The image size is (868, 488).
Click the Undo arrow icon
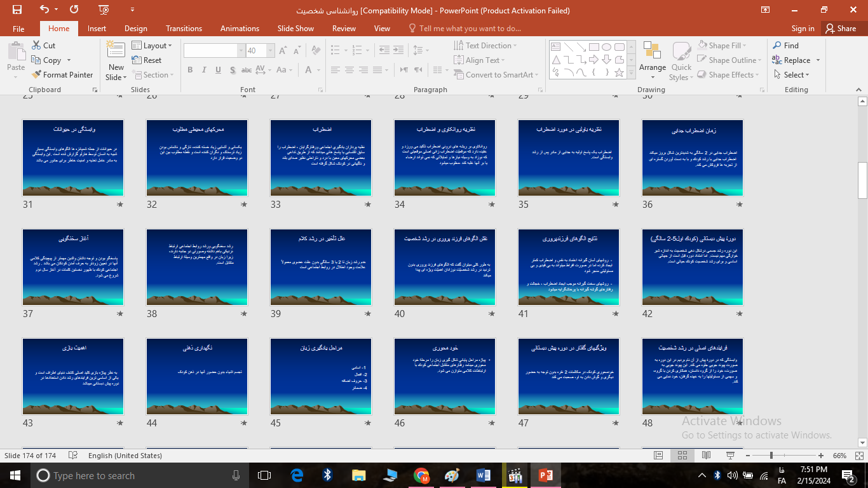click(x=44, y=10)
